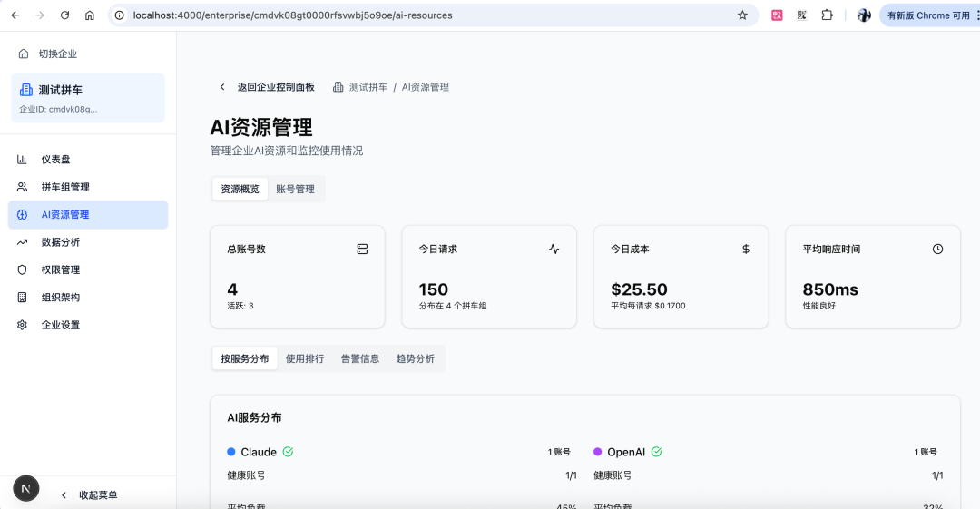This screenshot has height=509, width=980.
Task: Click the 850ms response time value
Action: click(x=830, y=289)
